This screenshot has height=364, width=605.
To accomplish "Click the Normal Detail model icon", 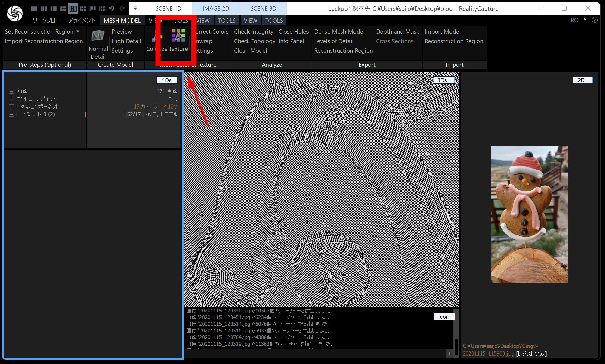I will coord(98,36).
